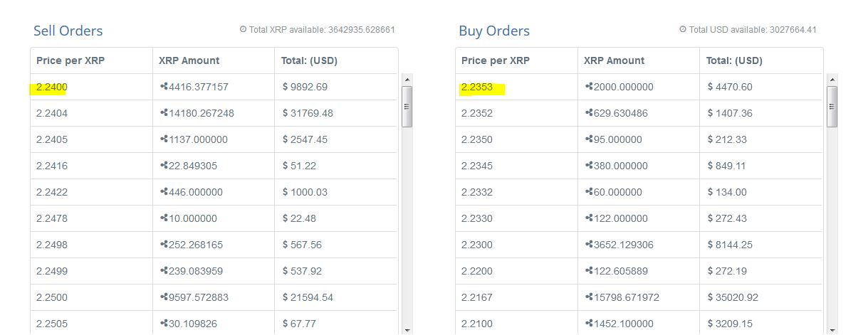Click Total: (USD) header in Buy Orders
Image resolution: width=868 pixels, height=335 pixels.
coord(734,60)
